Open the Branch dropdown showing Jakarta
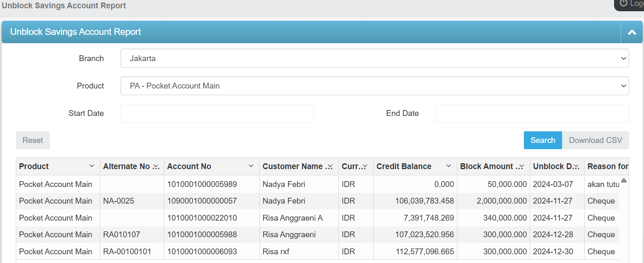Screen dimensions: 644x263 tap(374, 58)
